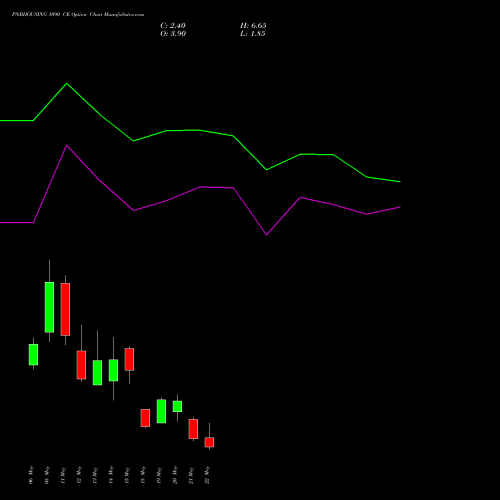The width and height of the screenshot is (500, 500).
Task: Select the red candlestick above 18 May
Action: [145, 418]
